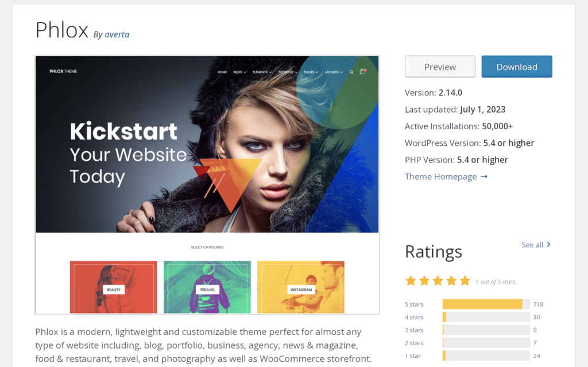Open PAGES dropdown in screenshot menu
The height and width of the screenshot is (367, 588).
[x=311, y=72]
